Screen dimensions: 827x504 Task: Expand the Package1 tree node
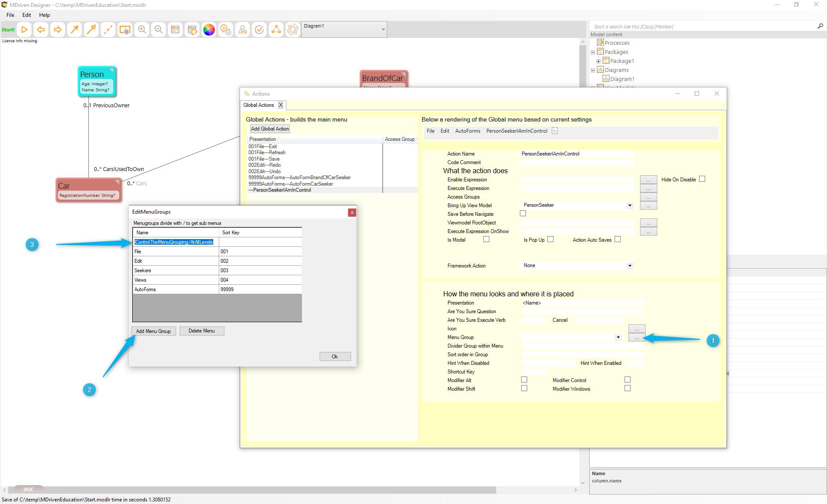598,61
